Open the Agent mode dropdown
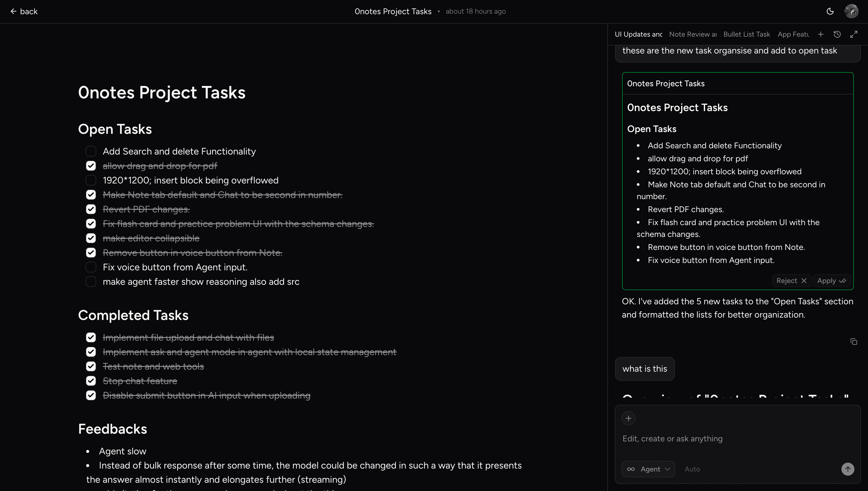 [648, 469]
